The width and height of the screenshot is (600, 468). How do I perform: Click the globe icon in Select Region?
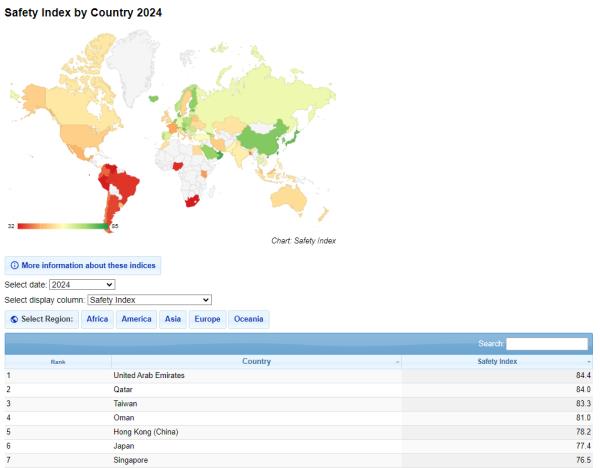(14, 319)
